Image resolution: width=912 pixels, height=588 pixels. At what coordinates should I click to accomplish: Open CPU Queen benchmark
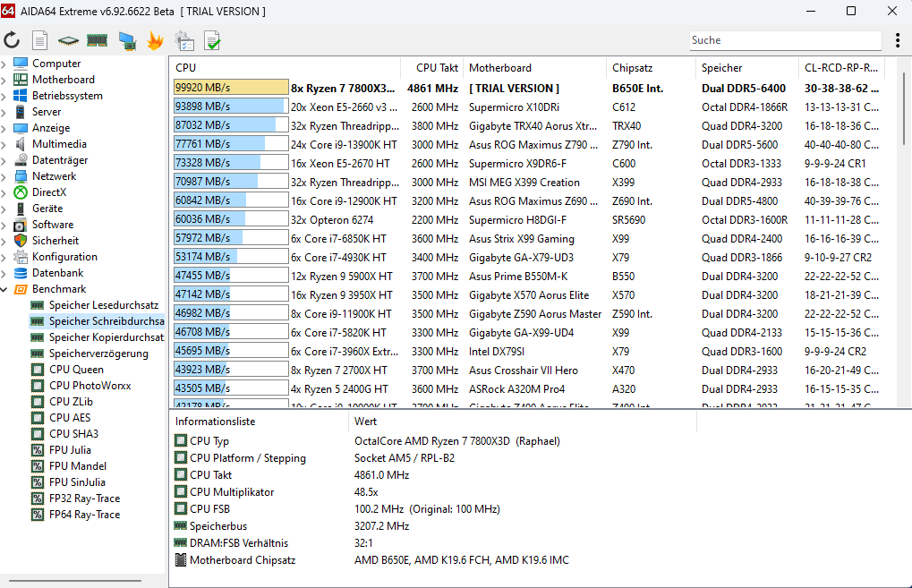click(x=76, y=370)
